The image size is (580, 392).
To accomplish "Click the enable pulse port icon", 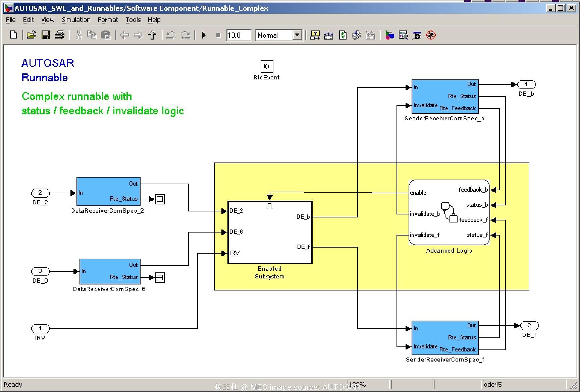I will (270, 206).
